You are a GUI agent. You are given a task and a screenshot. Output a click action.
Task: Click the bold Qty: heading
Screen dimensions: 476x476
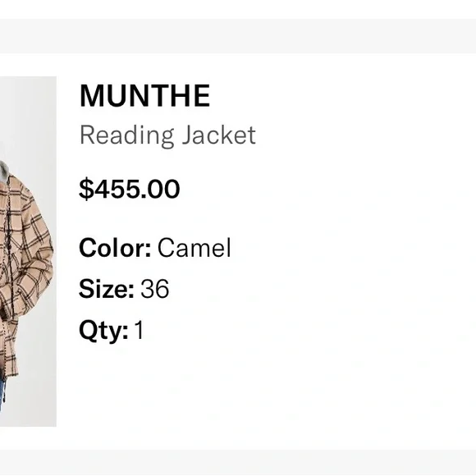103,331
